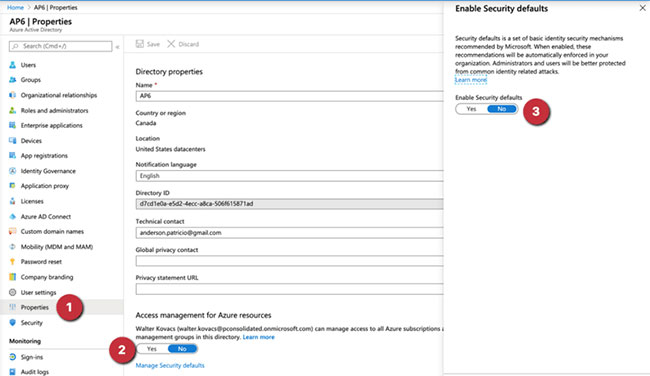This screenshot has height=376, width=650.
Task: Open Company branding menu item
Action: (x=47, y=277)
